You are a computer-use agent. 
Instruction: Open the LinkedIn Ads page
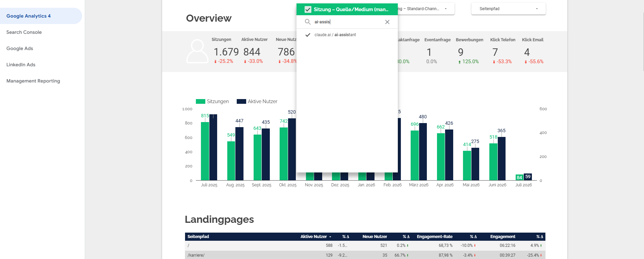pos(21,65)
